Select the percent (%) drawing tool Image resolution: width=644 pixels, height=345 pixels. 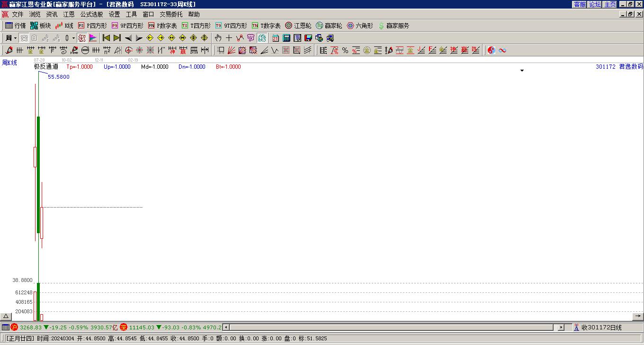345,50
